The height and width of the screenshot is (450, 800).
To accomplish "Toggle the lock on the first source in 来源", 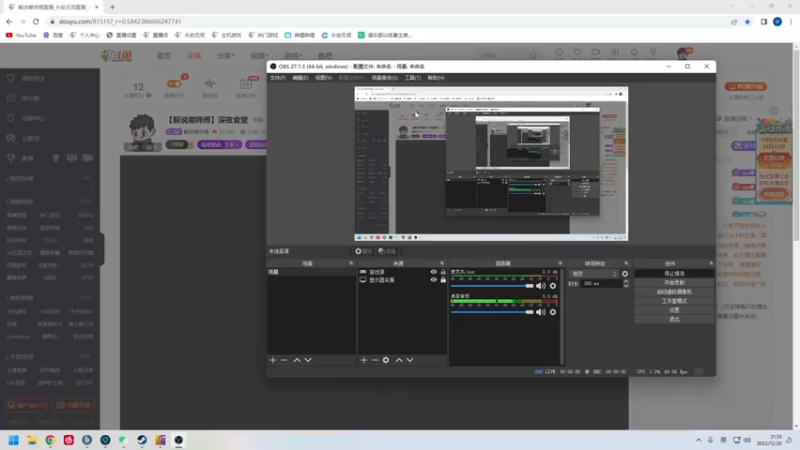I will [443, 272].
